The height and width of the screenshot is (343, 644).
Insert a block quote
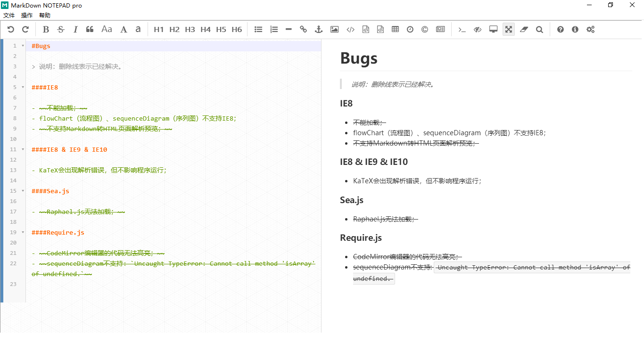click(x=90, y=29)
